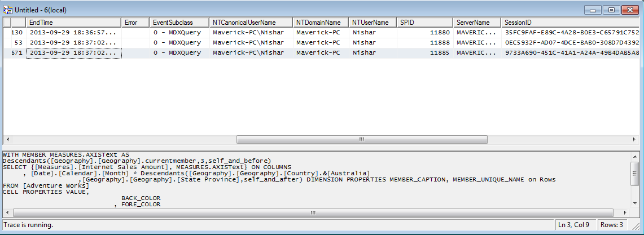Click query pane vertical scrollbar down arrow
Screen dimensions: 644x235
coord(635,203)
